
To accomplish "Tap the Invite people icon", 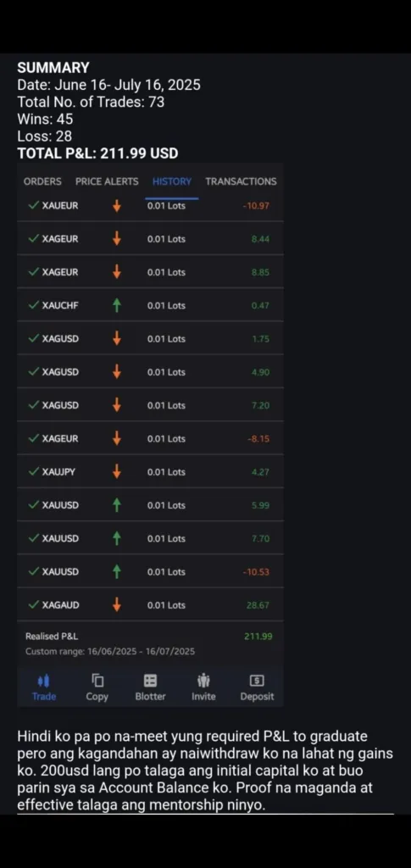I will (x=203, y=681).
